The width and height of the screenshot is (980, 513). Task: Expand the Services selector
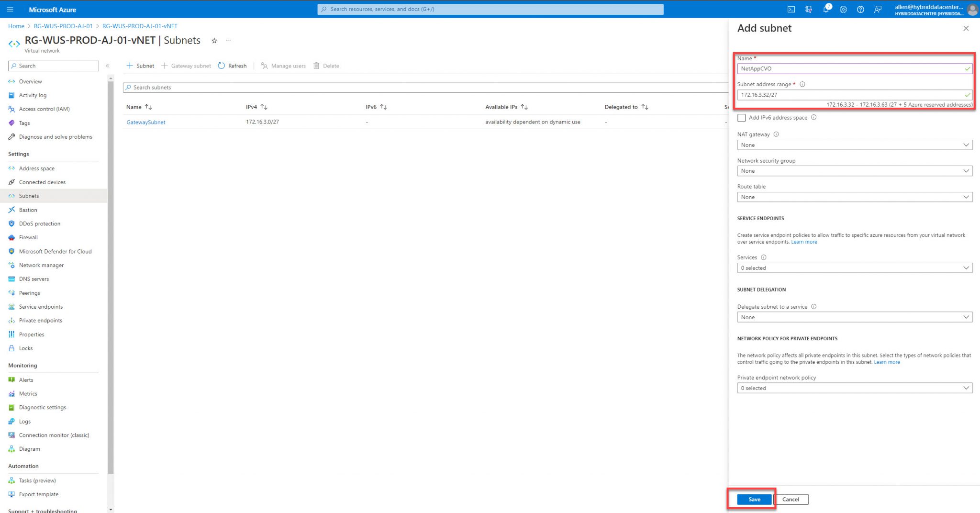855,268
